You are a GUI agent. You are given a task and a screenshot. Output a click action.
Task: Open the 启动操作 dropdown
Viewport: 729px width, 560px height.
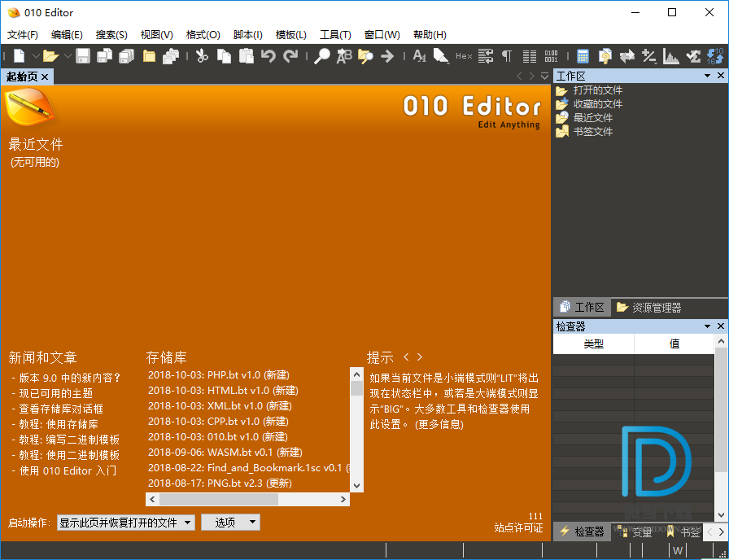click(125, 523)
